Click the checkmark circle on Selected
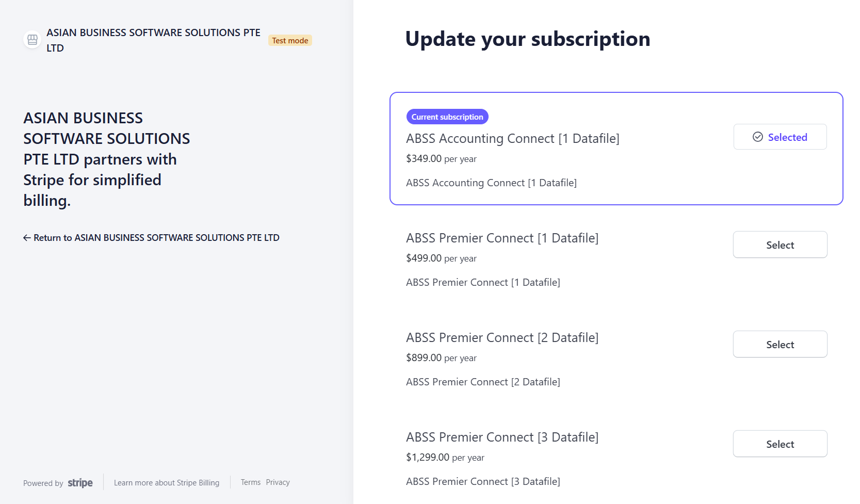860x504 pixels. 757,137
